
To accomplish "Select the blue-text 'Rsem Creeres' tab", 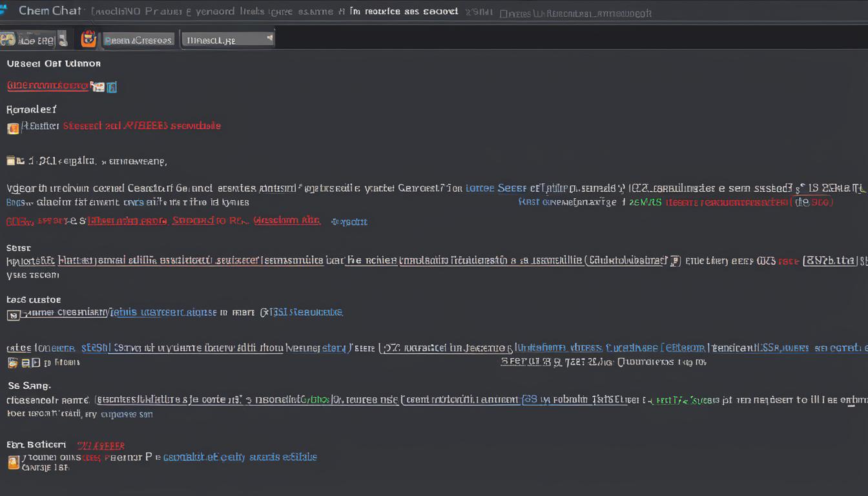I will pos(139,40).
